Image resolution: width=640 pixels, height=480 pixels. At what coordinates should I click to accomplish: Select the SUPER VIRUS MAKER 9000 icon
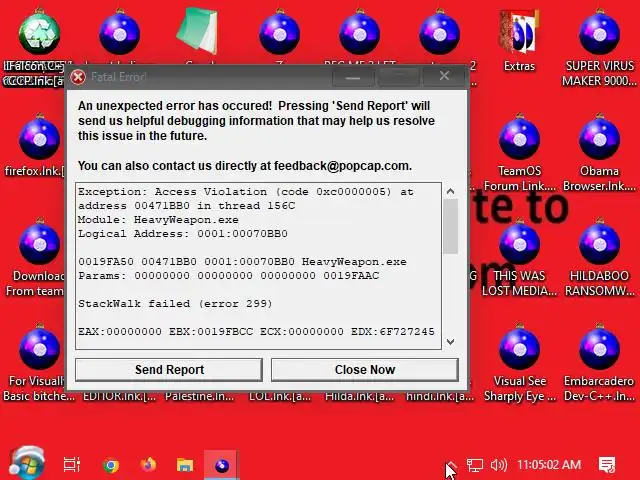599,47
